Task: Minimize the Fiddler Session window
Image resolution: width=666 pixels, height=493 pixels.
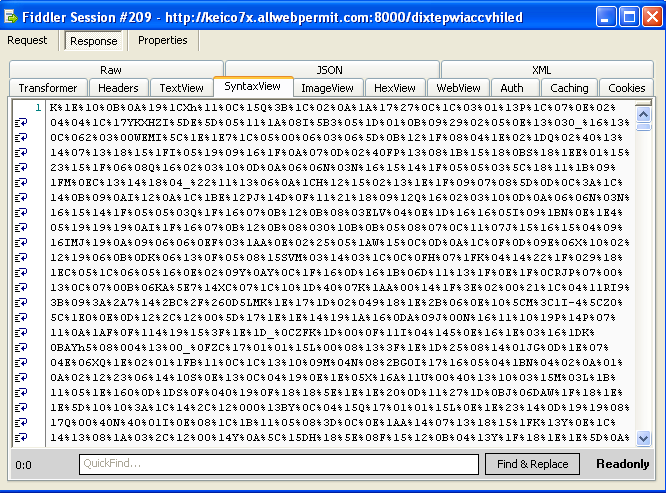Action: click(607, 16)
